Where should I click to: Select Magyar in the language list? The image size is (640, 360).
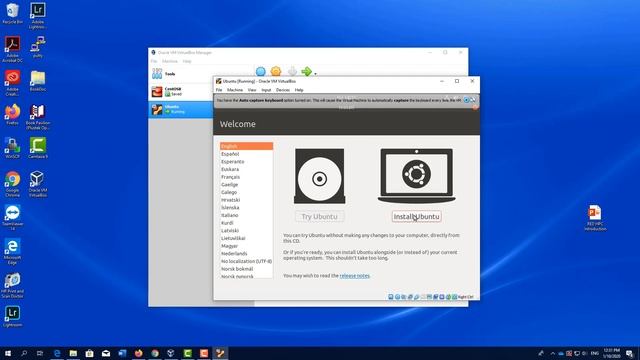point(246,246)
